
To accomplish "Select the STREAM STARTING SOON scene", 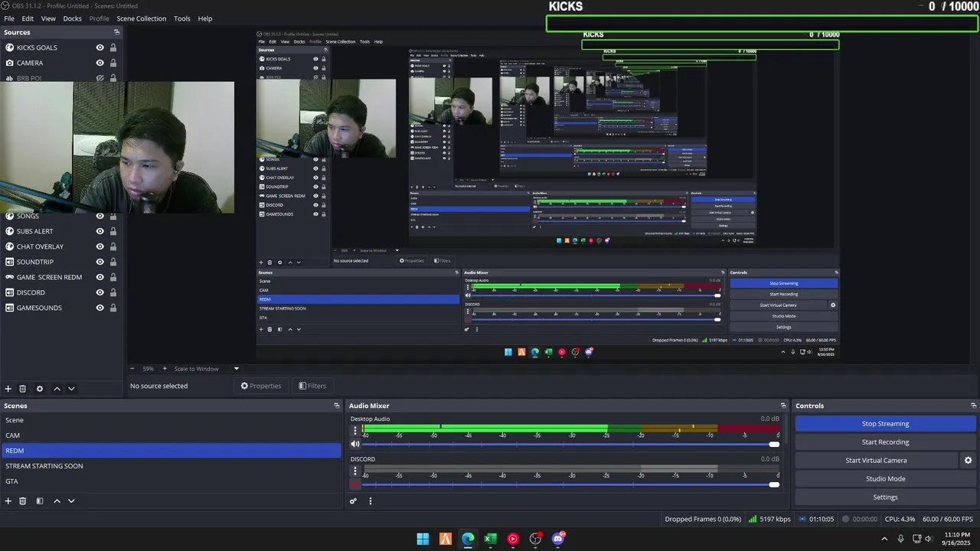I will click(171, 466).
